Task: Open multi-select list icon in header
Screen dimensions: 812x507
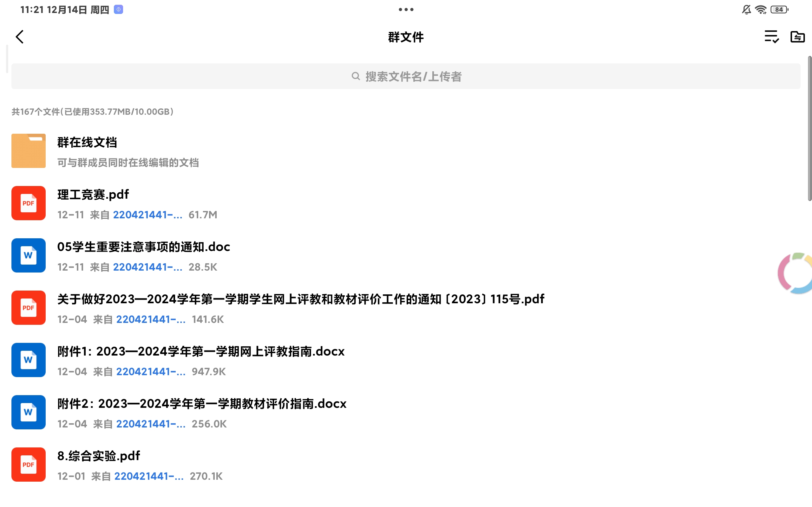Action: point(771,36)
